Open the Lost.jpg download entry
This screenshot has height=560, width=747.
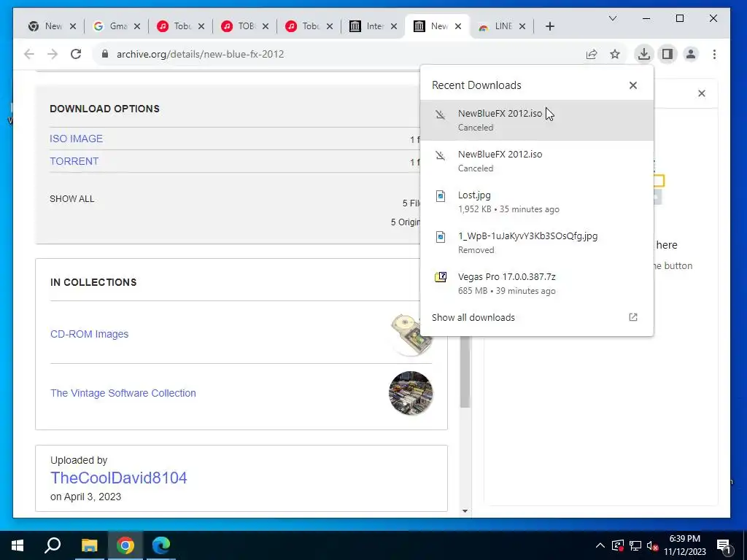click(x=537, y=202)
